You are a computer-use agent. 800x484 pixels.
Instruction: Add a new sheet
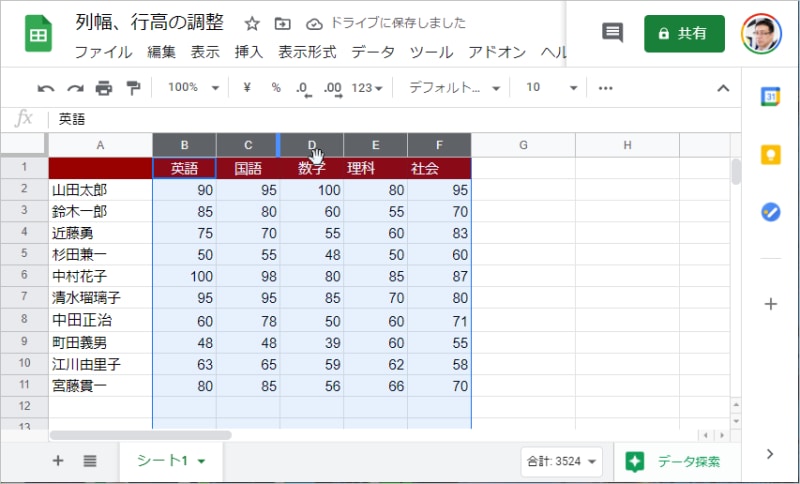[x=58, y=461]
